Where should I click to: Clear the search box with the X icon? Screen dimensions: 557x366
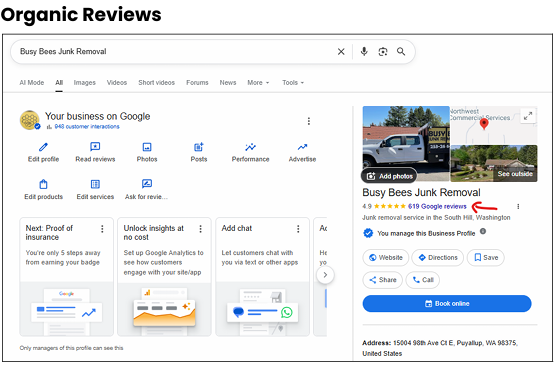click(341, 52)
